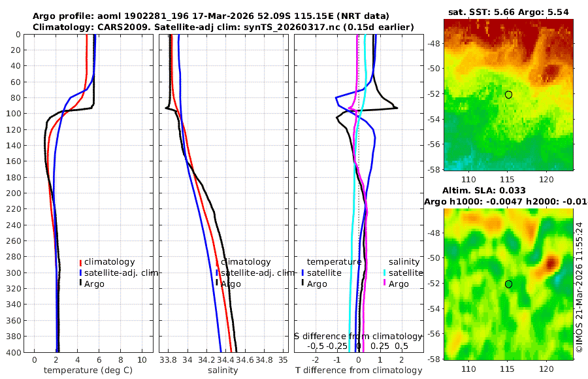
Task: Click cyan satellite salinity legend marker
Action: [385, 272]
